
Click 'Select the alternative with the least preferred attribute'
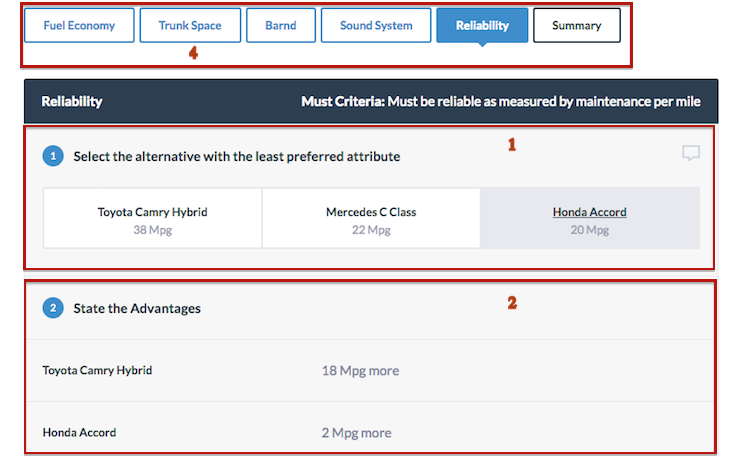click(x=236, y=156)
